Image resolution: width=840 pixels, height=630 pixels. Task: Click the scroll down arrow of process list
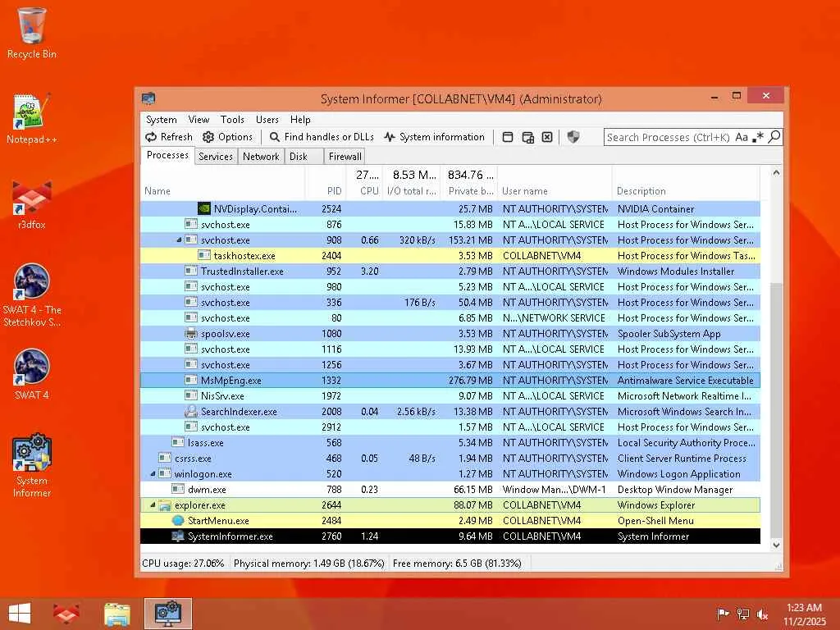tap(776, 545)
